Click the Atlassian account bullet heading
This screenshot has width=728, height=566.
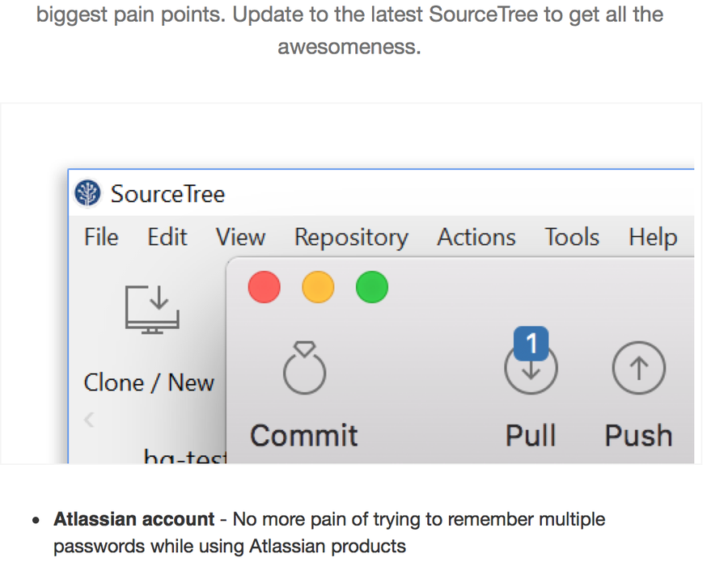tap(134, 519)
